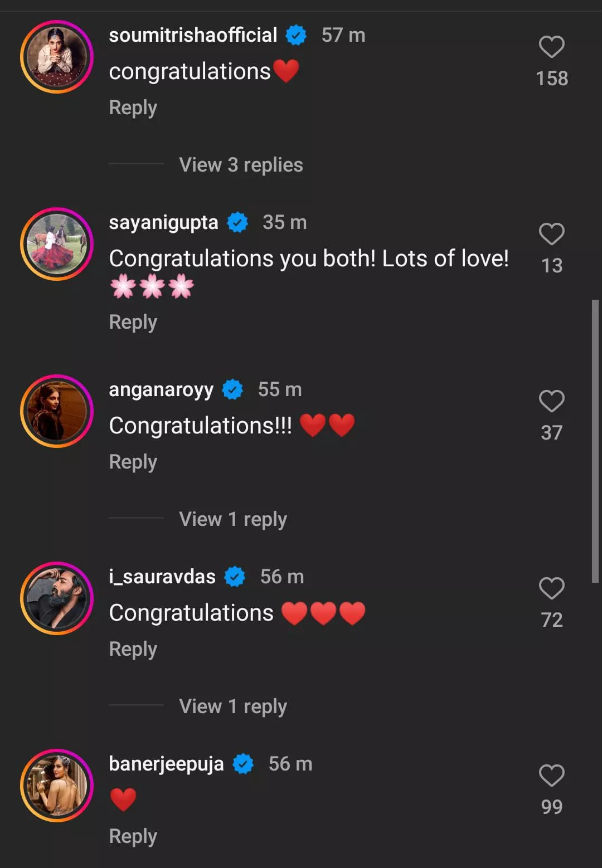Reply to sayanigupta's comment
This screenshot has height=868, width=602.
(133, 322)
